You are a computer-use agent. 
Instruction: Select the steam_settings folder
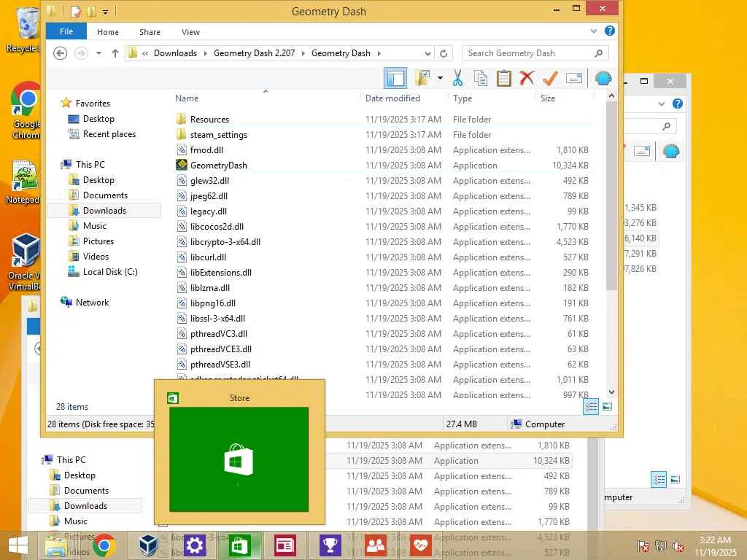[x=219, y=135]
